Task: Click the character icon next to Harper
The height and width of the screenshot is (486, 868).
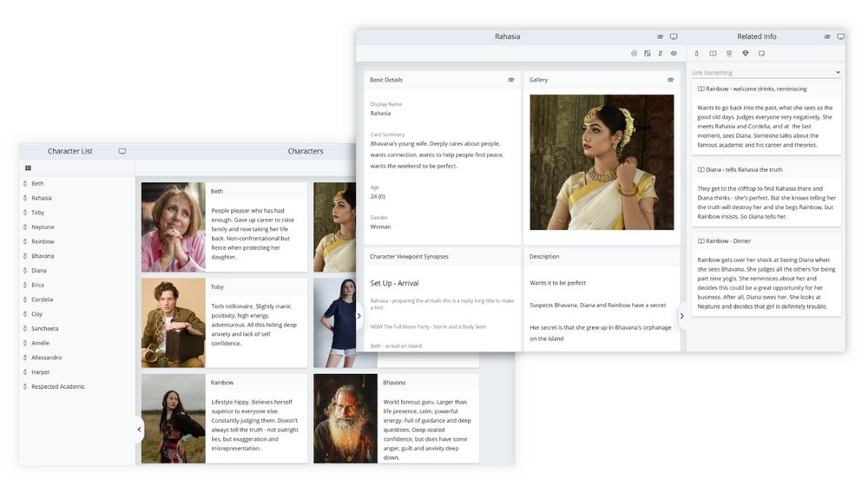Action: [25, 372]
